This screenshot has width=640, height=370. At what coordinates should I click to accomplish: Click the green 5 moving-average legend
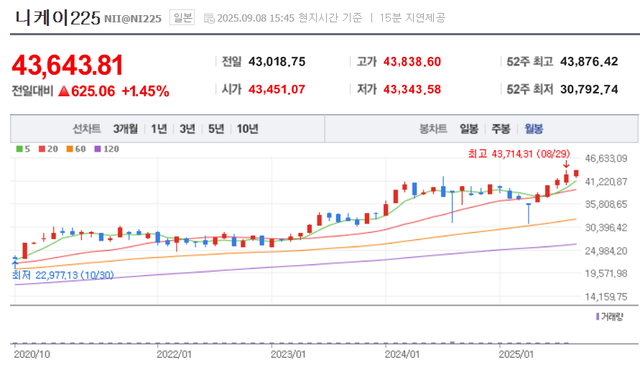(23, 149)
